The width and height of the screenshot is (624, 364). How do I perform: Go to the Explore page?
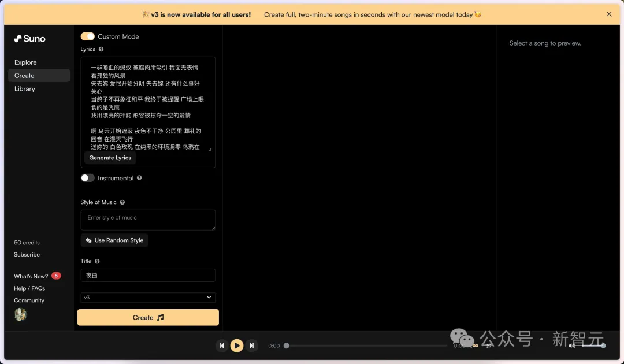pyautogui.click(x=25, y=62)
